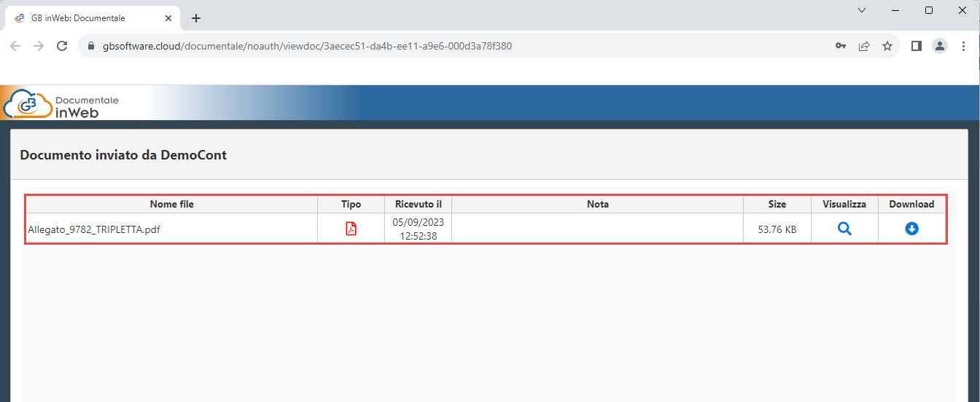Close the GB inWeb: Documentale tab
Screen dimensions: 980x402
coord(168,17)
